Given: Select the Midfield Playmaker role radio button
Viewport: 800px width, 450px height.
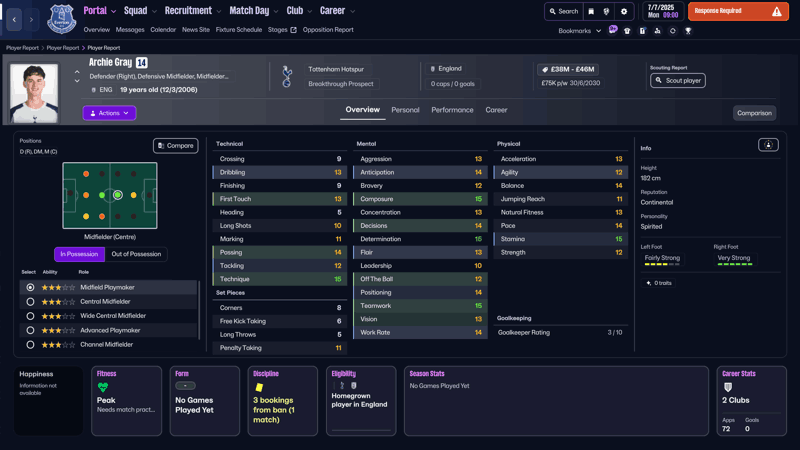Looking at the screenshot, I should click(30, 287).
